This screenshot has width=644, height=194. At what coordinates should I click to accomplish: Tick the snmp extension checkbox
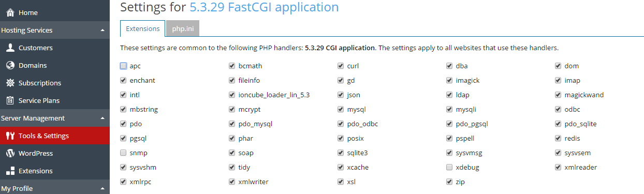pyautogui.click(x=123, y=153)
